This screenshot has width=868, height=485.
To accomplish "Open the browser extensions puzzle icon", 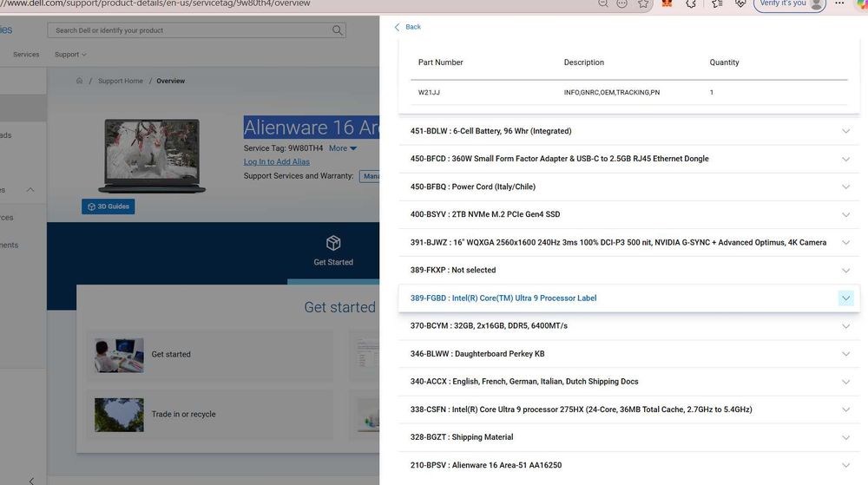I will [691, 3].
